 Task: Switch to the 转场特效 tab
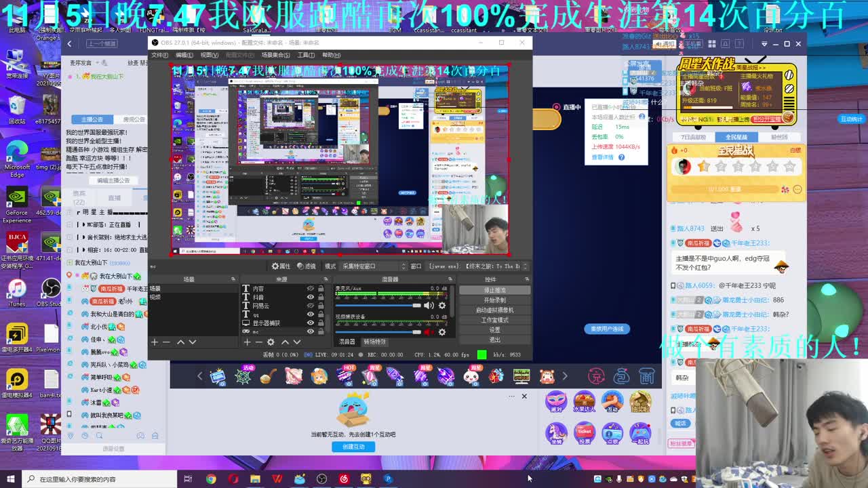coord(374,342)
